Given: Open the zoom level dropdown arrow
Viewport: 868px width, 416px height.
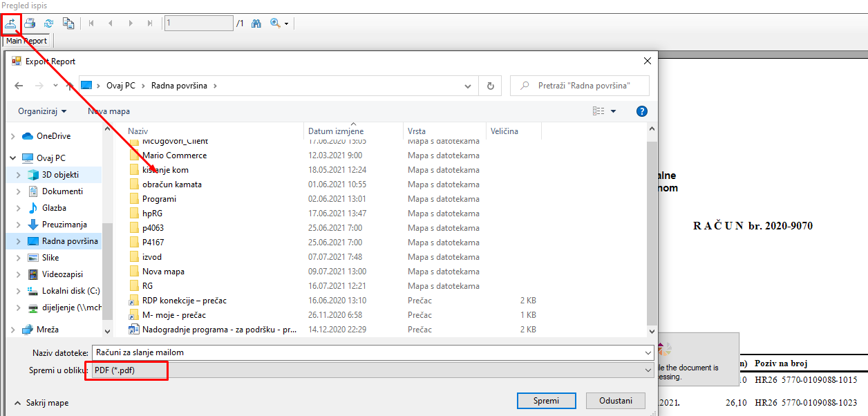Looking at the screenshot, I should click(x=287, y=24).
